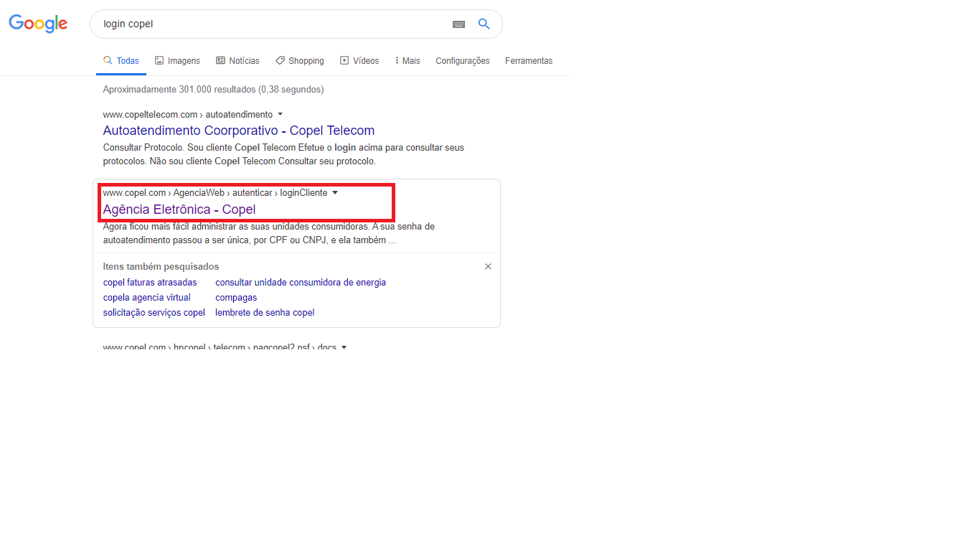Expand dropdown arrow next to copeltelecom.com URL
980x551 pixels.
(280, 114)
